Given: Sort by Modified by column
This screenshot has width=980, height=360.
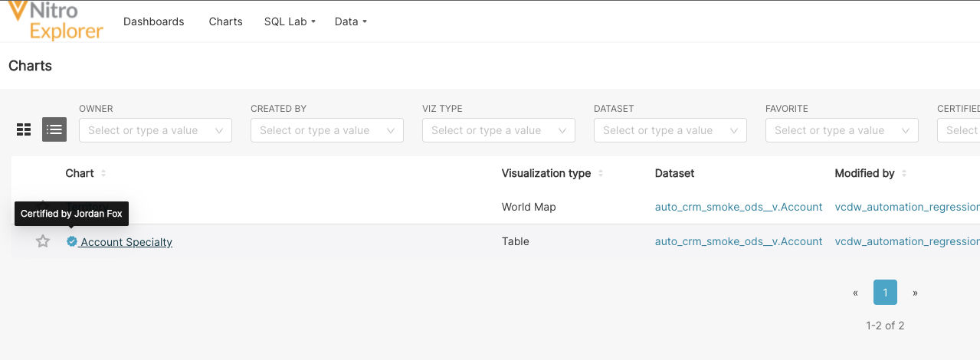Looking at the screenshot, I should [x=904, y=173].
